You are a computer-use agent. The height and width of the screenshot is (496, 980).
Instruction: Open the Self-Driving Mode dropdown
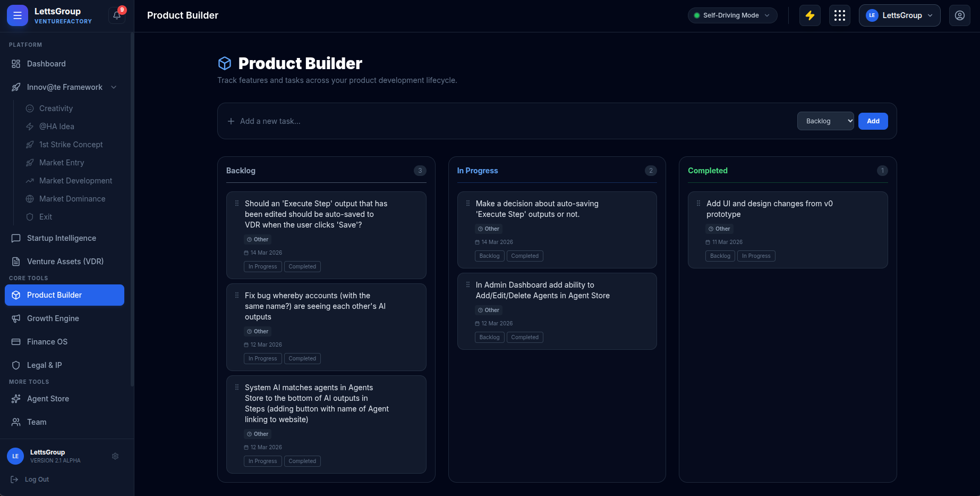click(x=732, y=15)
